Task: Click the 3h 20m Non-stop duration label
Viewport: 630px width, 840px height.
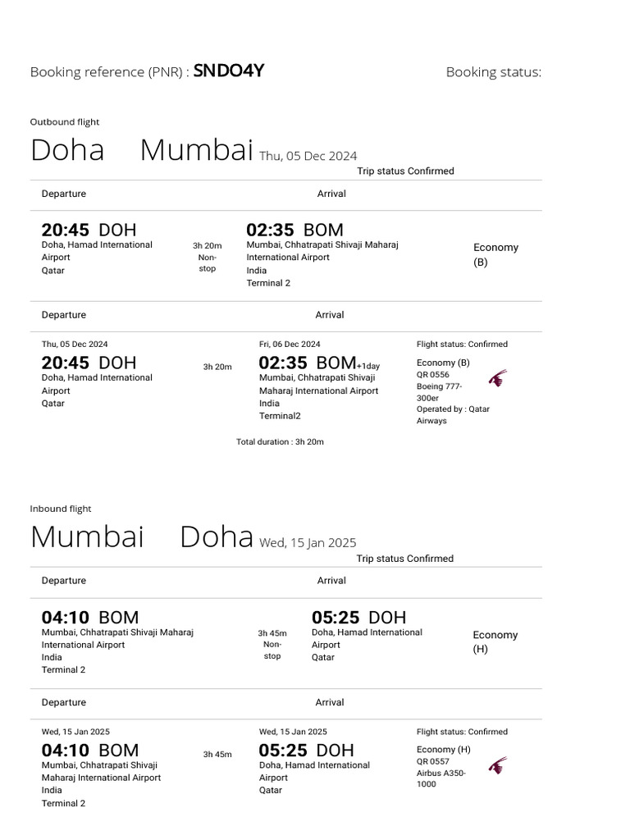Action: coord(207,257)
